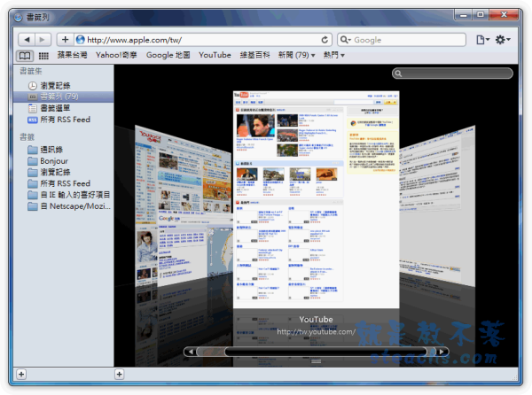532x395 pixels.
Task: Open Top Sites grid icon
Action: pos(43,56)
